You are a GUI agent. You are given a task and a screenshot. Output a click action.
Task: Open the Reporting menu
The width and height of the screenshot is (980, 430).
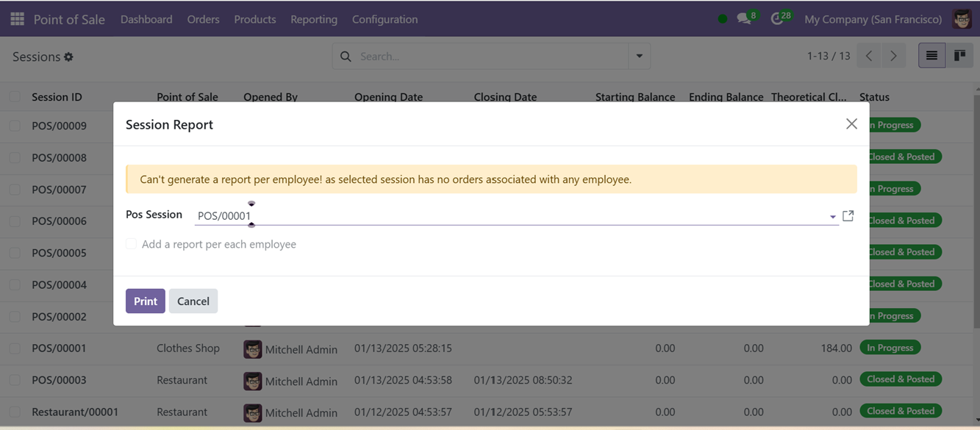[314, 19]
